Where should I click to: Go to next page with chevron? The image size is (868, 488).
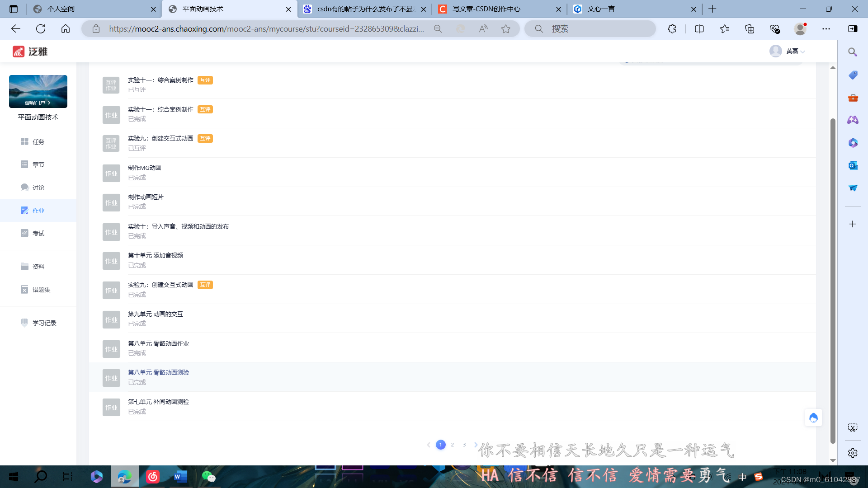476,445
